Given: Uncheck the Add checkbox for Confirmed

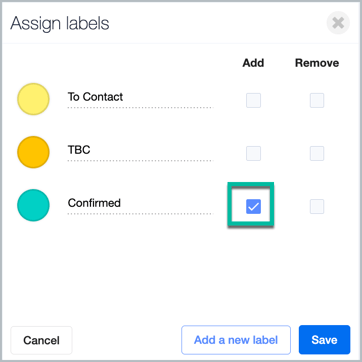Looking at the screenshot, I should (253, 206).
